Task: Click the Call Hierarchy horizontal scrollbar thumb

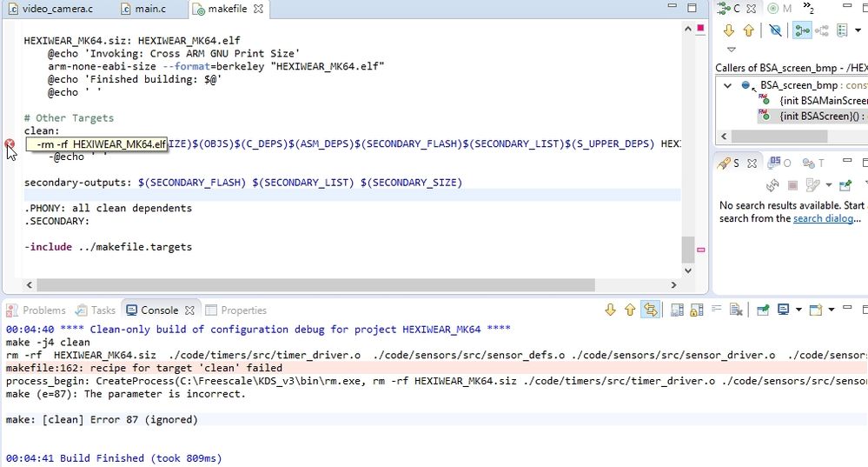Action: [779, 136]
